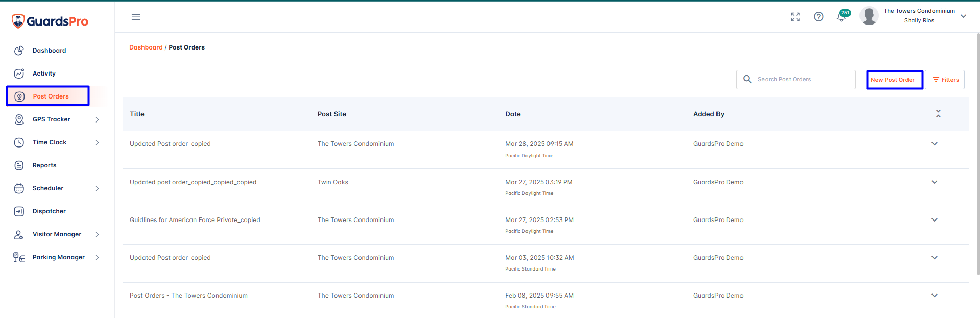Click the New Post Order button

coord(895,80)
